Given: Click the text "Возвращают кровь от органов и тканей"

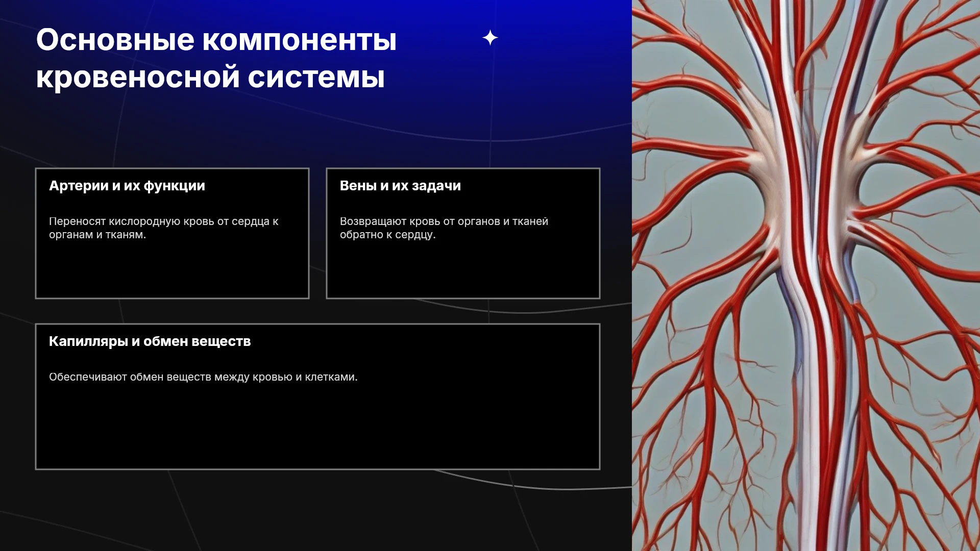Looking at the screenshot, I should coord(444,221).
